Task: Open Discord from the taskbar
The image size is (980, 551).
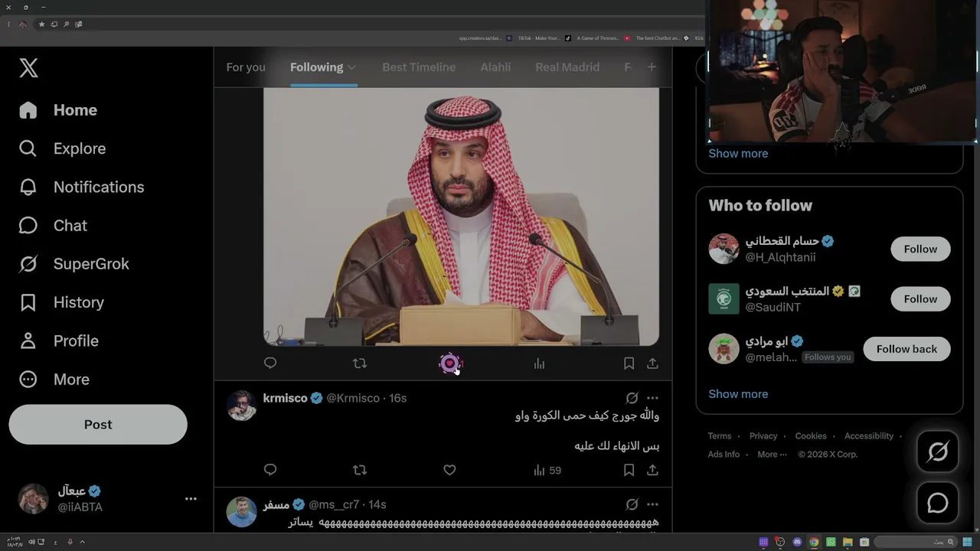Action: click(x=797, y=543)
